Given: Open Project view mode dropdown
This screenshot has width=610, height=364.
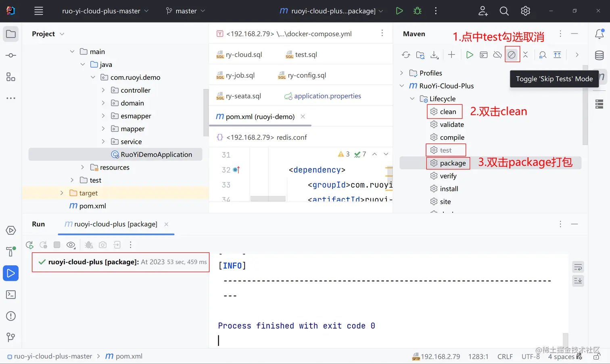Looking at the screenshot, I should [62, 34].
